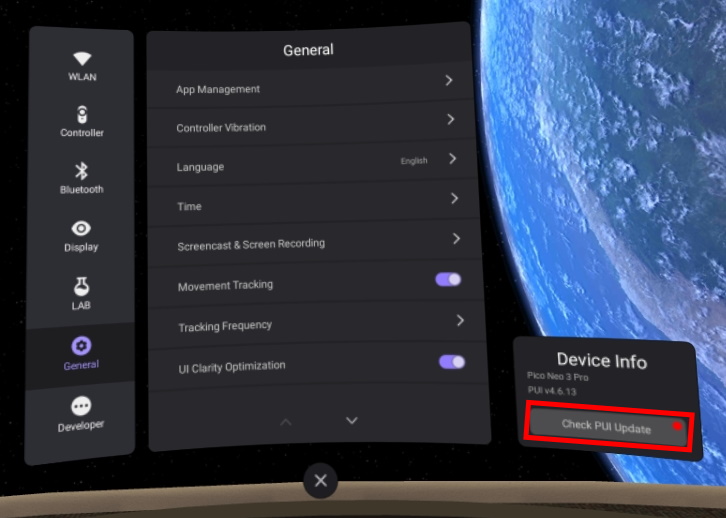726x518 pixels.
Task: Open the Controller Vibration row label
Action: point(221,127)
